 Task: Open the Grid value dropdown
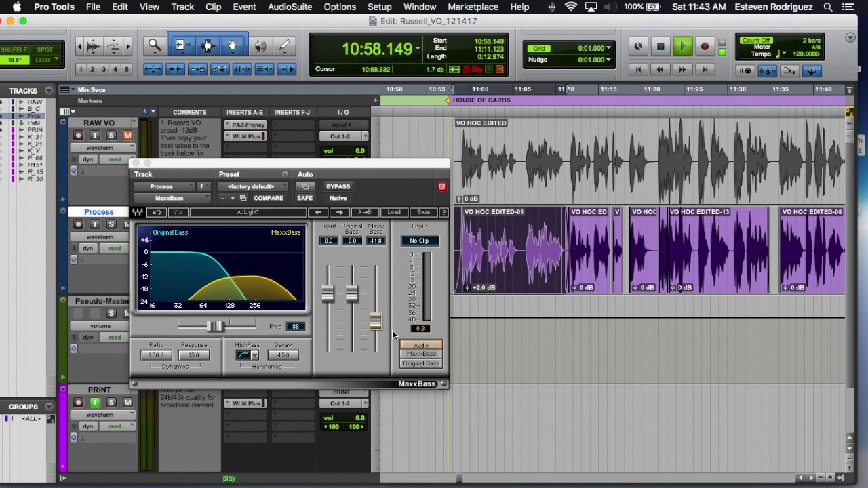(608, 48)
